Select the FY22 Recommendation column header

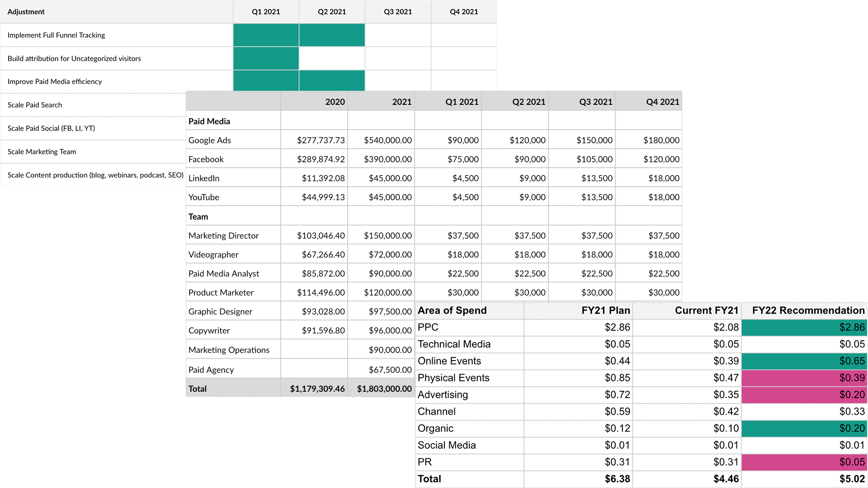point(807,311)
